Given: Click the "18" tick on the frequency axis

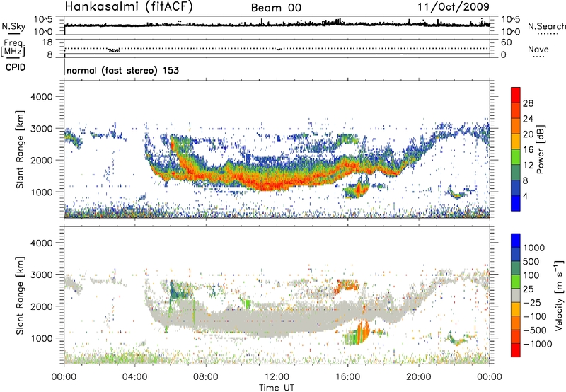Looking at the screenshot, I should pos(47,42).
